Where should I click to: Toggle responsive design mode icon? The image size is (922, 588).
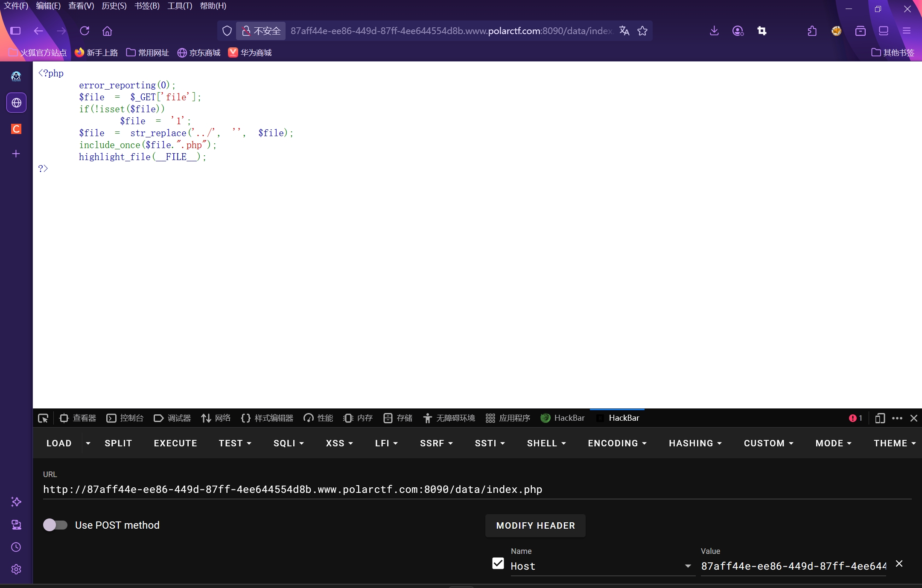point(879,418)
